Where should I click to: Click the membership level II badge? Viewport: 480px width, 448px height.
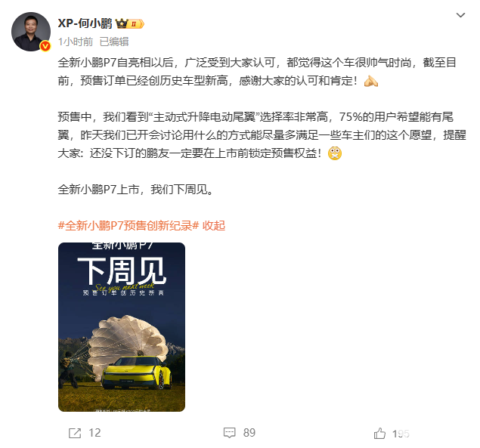(x=136, y=24)
